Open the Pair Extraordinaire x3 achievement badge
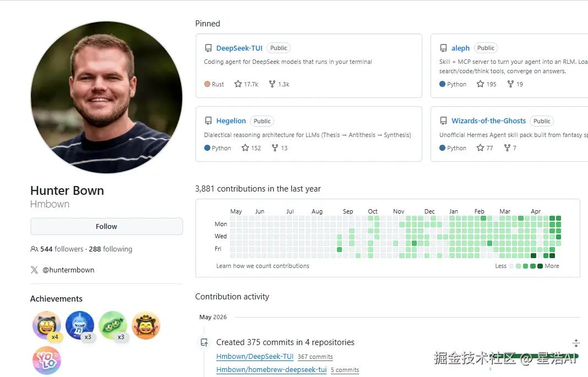588x377 pixels. coord(113,325)
